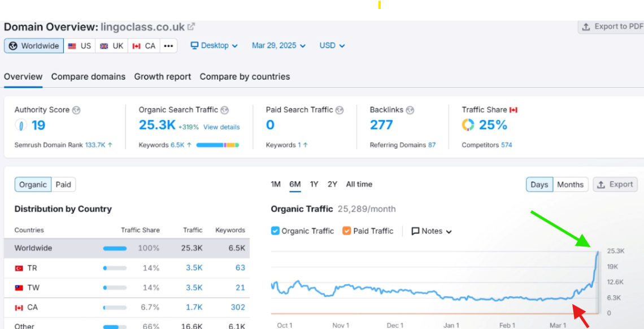Open the Organic Search Traffic 25.3K value
The image size is (644, 329).
pyautogui.click(x=157, y=125)
